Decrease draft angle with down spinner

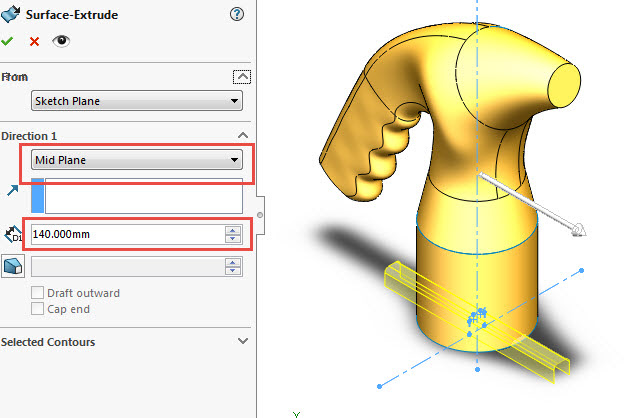pyautogui.click(x=233, y=271)
